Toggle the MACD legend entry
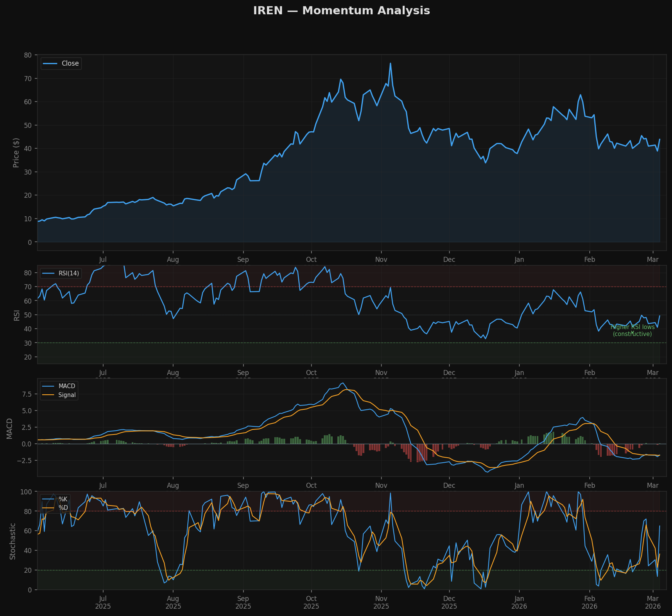 [x=67, y=386]
